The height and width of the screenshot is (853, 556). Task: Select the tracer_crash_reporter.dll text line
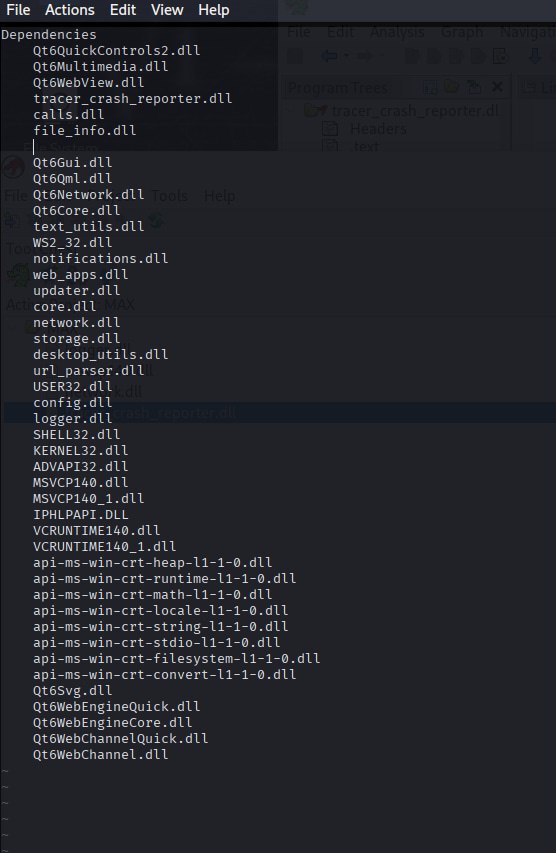click(x=132, y=98)
